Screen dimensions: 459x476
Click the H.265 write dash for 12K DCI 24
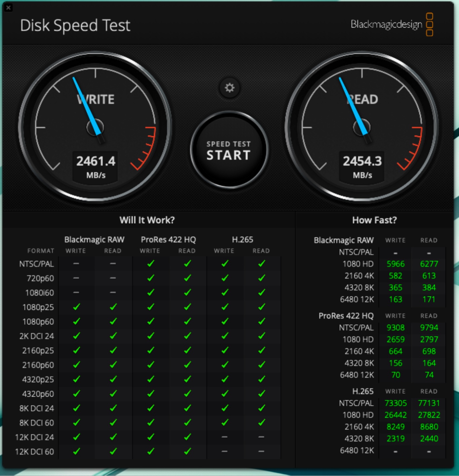tap(224, 437)
